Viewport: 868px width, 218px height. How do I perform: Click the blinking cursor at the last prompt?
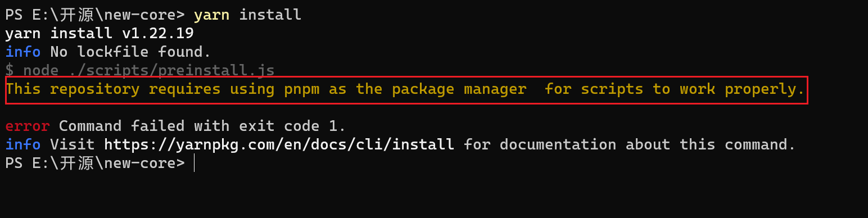194,163
